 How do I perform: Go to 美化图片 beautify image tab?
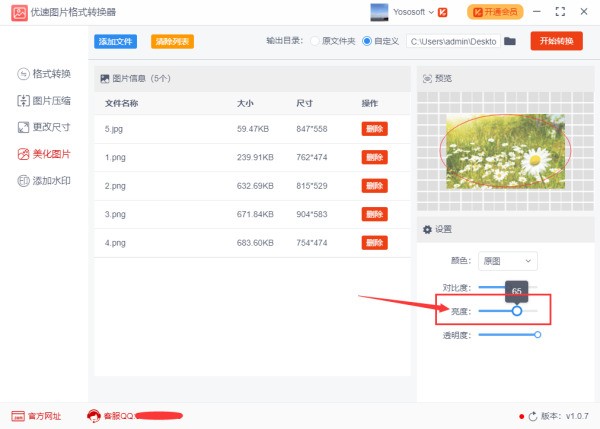point(45,154)
